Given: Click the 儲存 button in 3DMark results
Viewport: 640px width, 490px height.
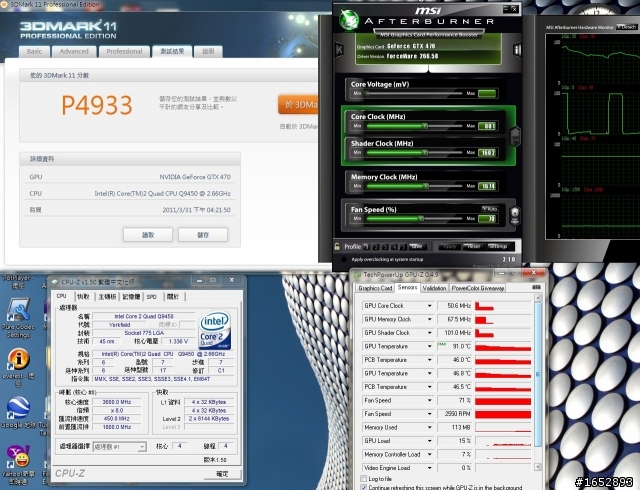Looking at the screenshot, I should 203,235.
